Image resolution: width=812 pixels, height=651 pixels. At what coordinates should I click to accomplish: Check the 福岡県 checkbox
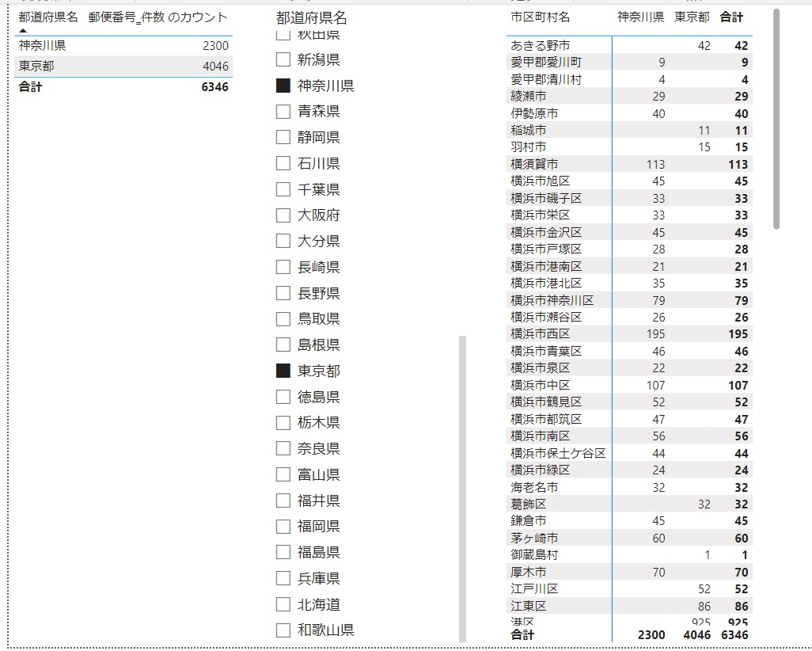(283, 526)
